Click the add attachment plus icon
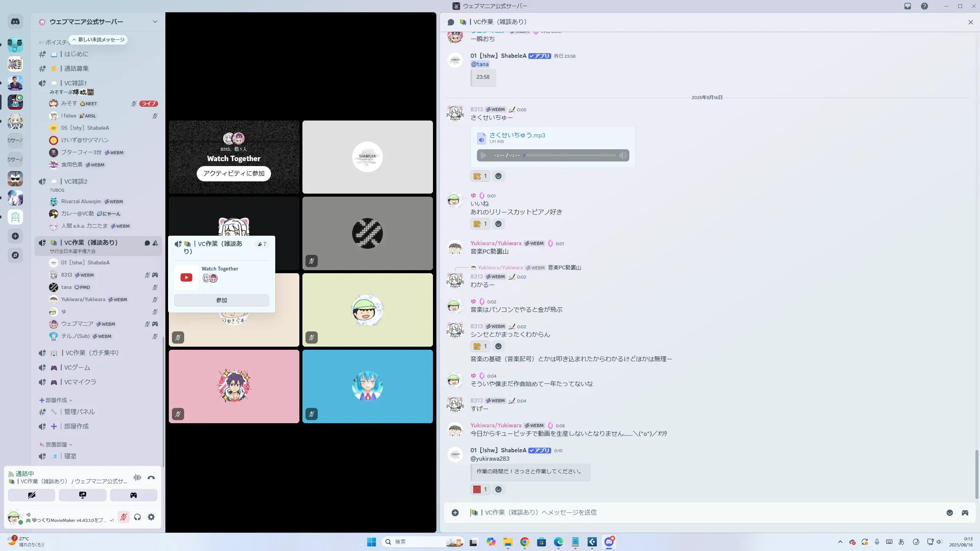The image size is (980, 551). pyautogui.click(x=455, y=513)
